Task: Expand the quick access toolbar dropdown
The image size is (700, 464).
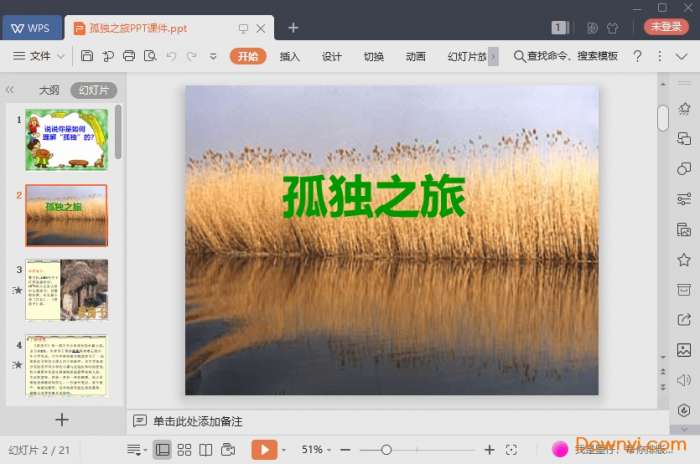Action: [x=213, y=57]
